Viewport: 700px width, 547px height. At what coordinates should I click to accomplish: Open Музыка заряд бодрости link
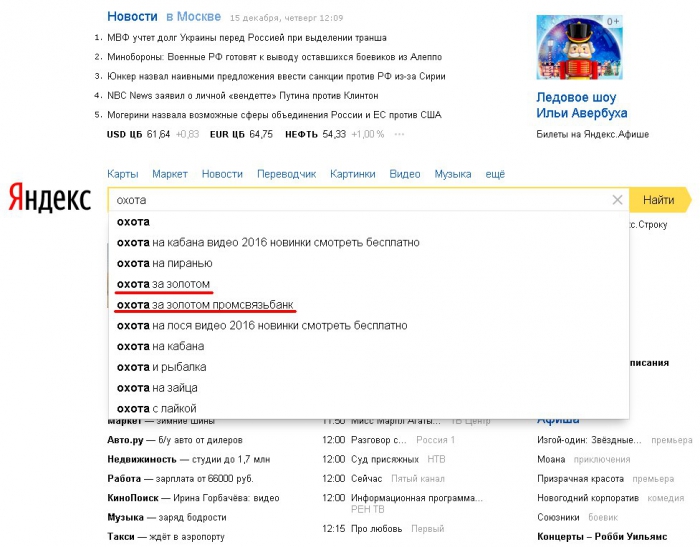pos(167,518)
